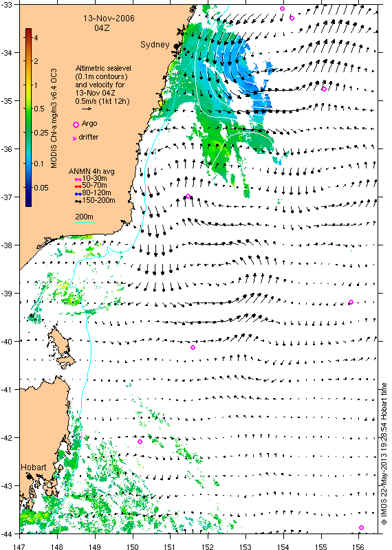Screen dimensions: 392x550
Task: Click the -38 latitude axis label
Action: pyautogui.click(x=7, y=245)
